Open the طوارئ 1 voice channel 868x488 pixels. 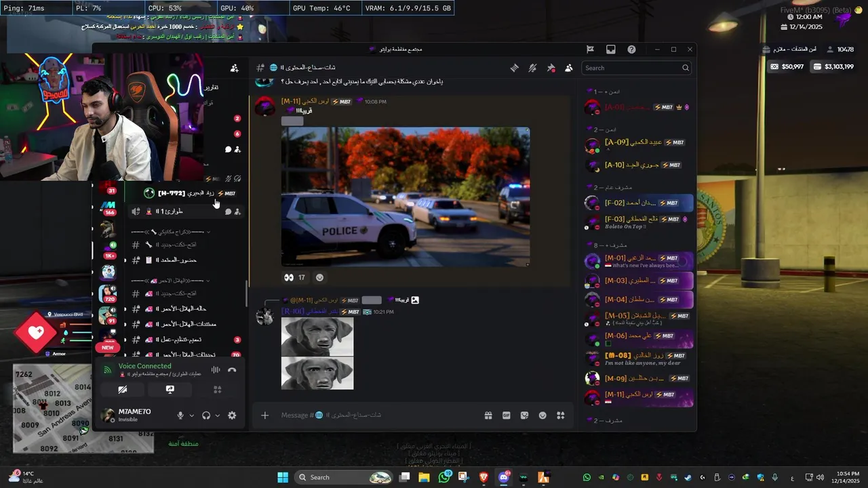(184, 211)
